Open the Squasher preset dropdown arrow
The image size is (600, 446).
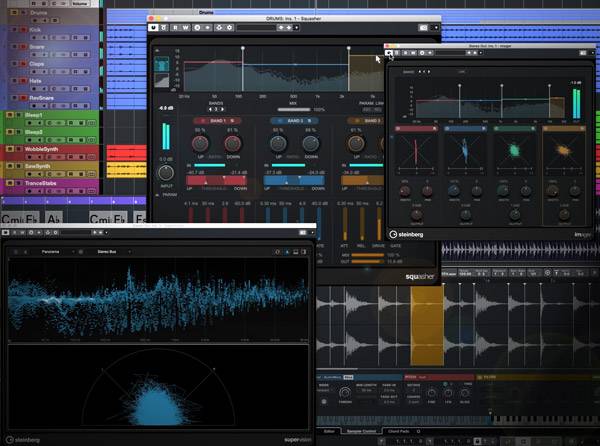(296, 28)
